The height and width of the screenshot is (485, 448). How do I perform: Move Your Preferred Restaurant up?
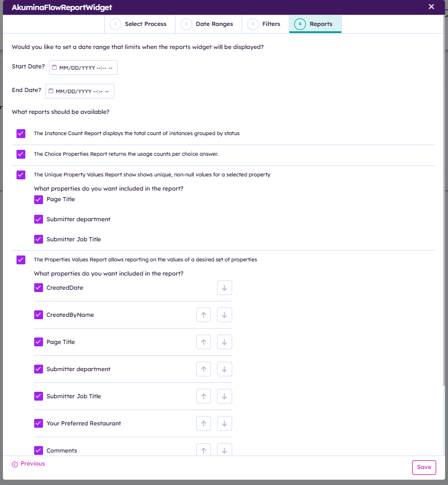[203, 424]
